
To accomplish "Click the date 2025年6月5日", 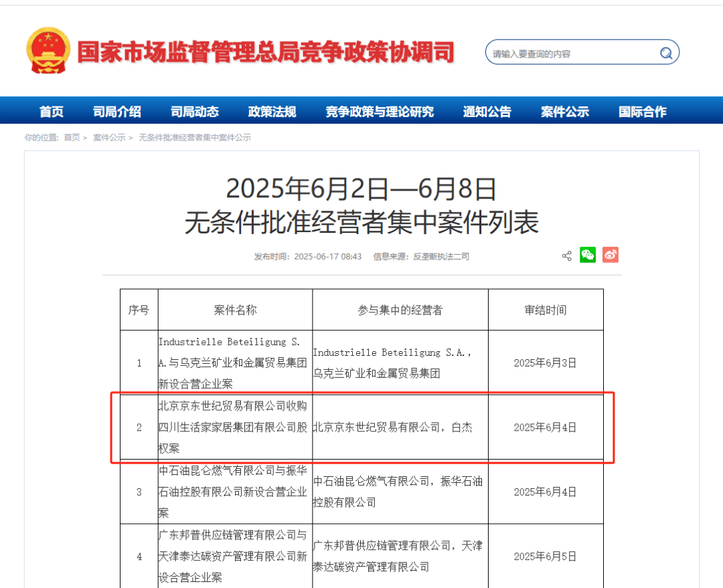I will pos(546,556).
